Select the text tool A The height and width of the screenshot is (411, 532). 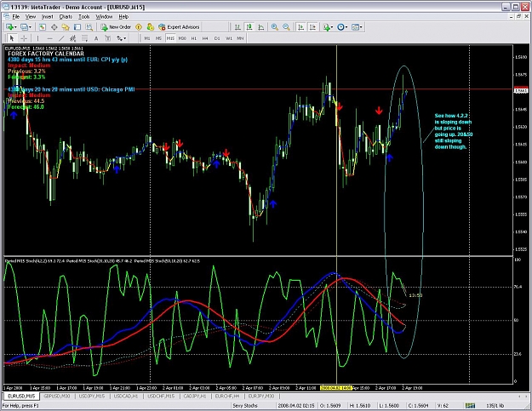tap(96, 38)
